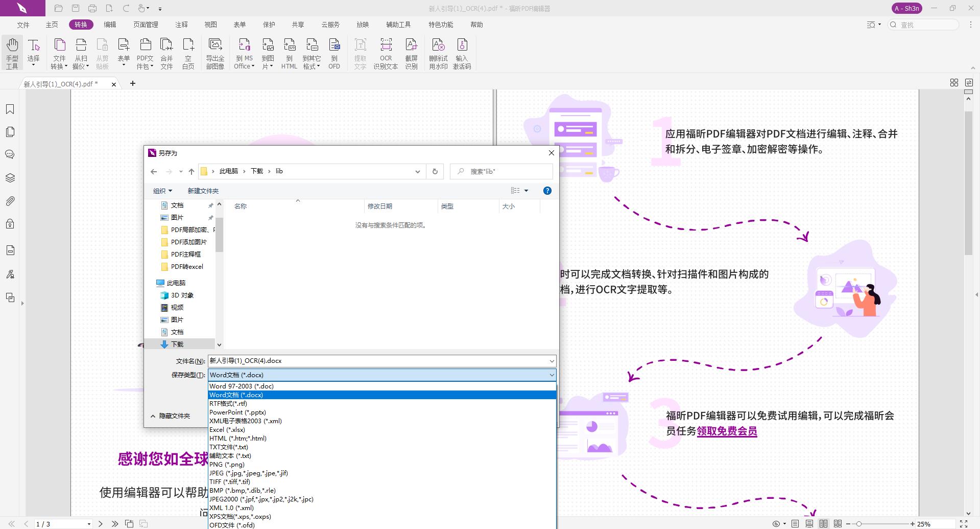Open the 合并文件 tool
Viewport: 980px width, 529px height.
point(166,53)
